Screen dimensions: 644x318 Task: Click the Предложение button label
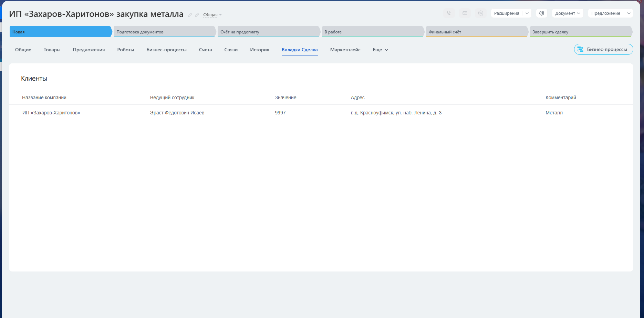coord(606,13)
